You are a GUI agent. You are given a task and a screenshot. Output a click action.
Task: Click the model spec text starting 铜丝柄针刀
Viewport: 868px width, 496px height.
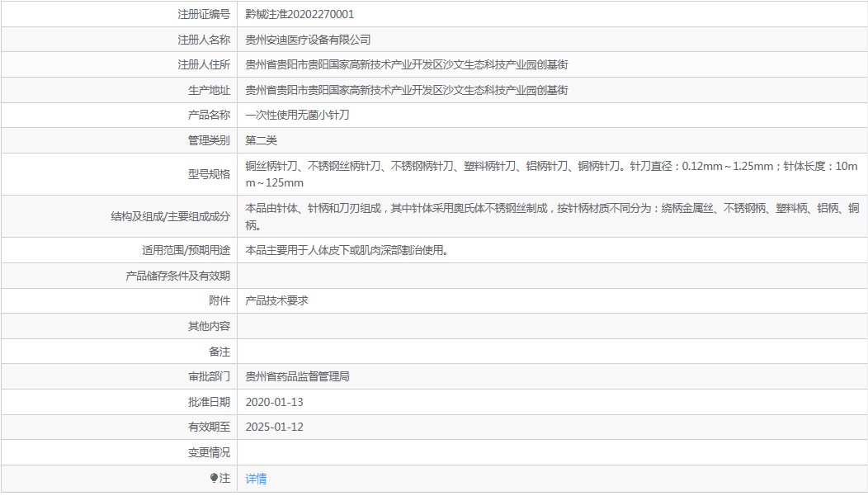coord(551,174)
